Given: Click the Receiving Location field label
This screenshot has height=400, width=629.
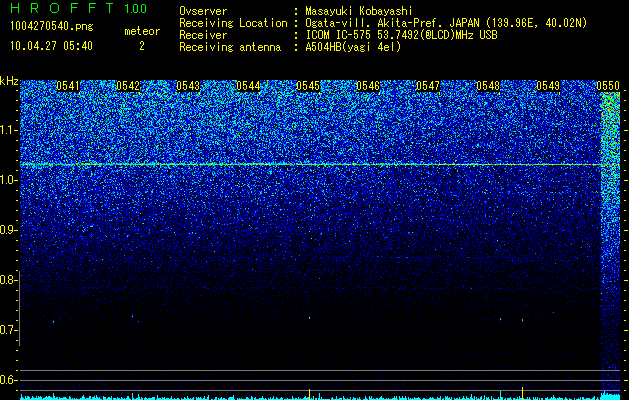Looking at the screenshot, I should (233, 23).
